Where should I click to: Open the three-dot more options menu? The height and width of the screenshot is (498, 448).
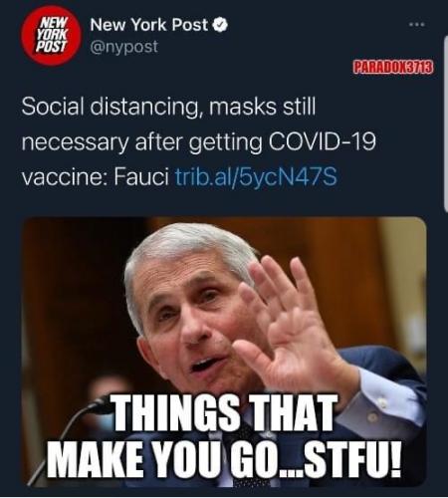tap(417, 24)
